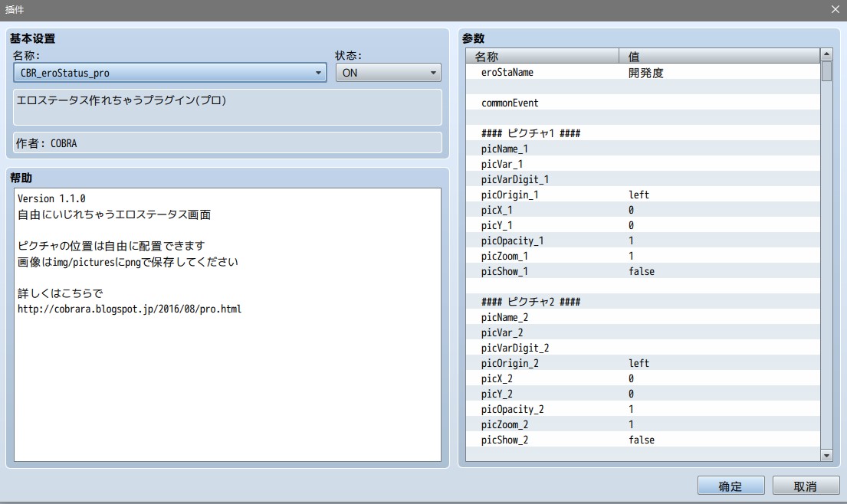
Task: Click the 1 value of picOpacity_2
Action: click(631, 409)
